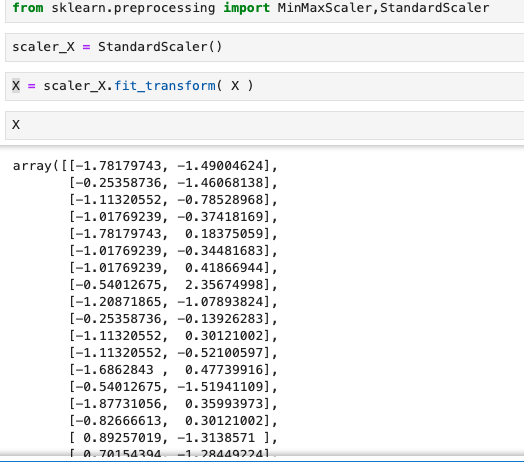The image size is (524, 467).
Task: Click the 'array(' text in the output
Action: pos(37,166)
